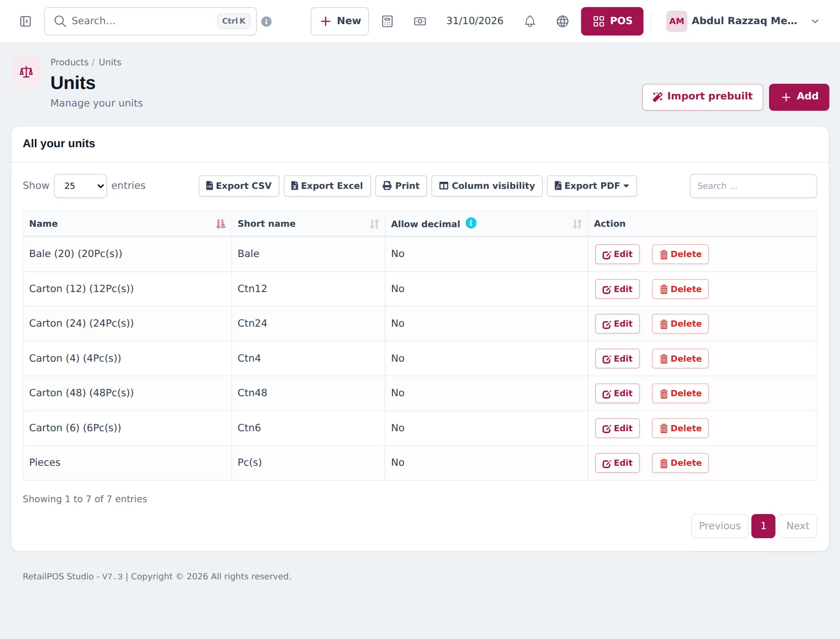
Task: Export units to Excel
Action: (x=327, y=186)
